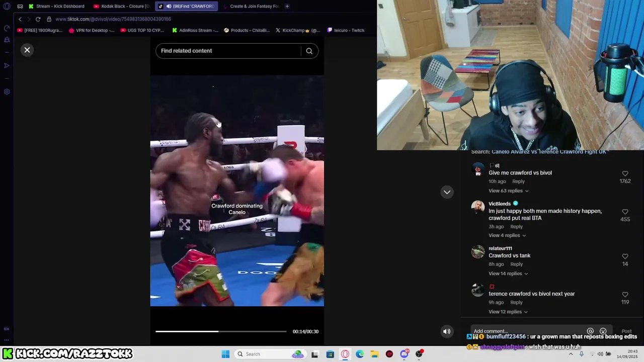Open Opera sidebar settings gear
Screen dimensions: 644x362
pos(7,92)
